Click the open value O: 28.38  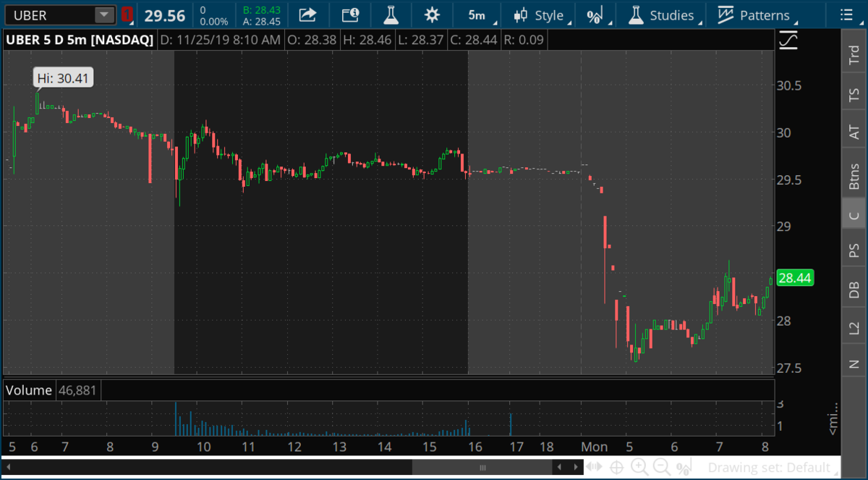(312, 40)
